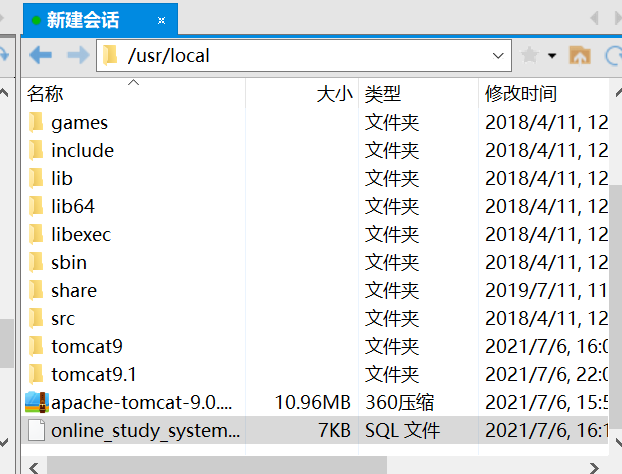This screenshot has height=474, width=622.
Task: Click the horizontal scrollbar left arrow
Action: coord(34,466)
